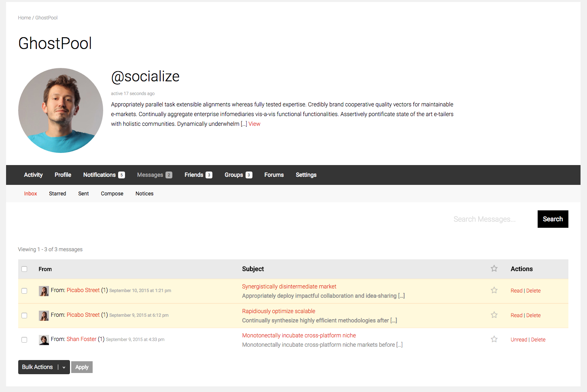The height and width of the screenshot is (392, 587).
Task: Open Settings in the profile menu
Action: (306, 175)
